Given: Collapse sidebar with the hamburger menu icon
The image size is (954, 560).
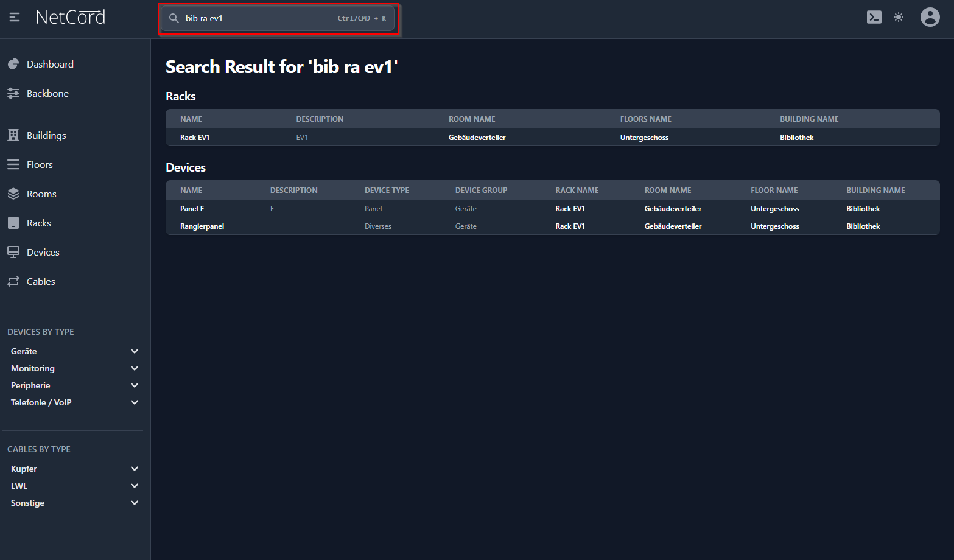Looking at the screenshot, I should coord(15,18).
